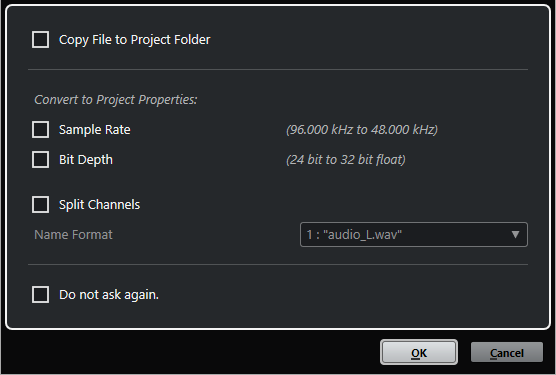Enable the Copy File to Project Folder checkbox
556x375 pixels.
point(40,39)
